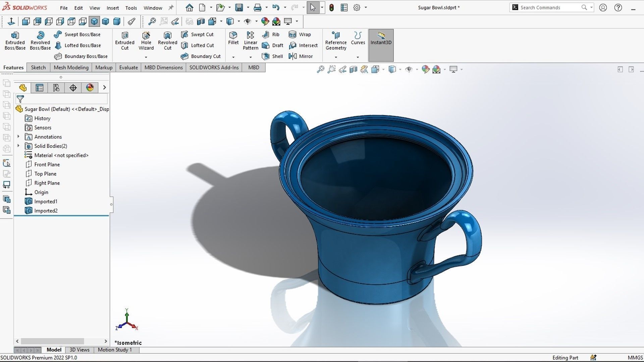Open the ConfigurationManager tab icon
The image size is (644, 362).
(x=56, y=88)
